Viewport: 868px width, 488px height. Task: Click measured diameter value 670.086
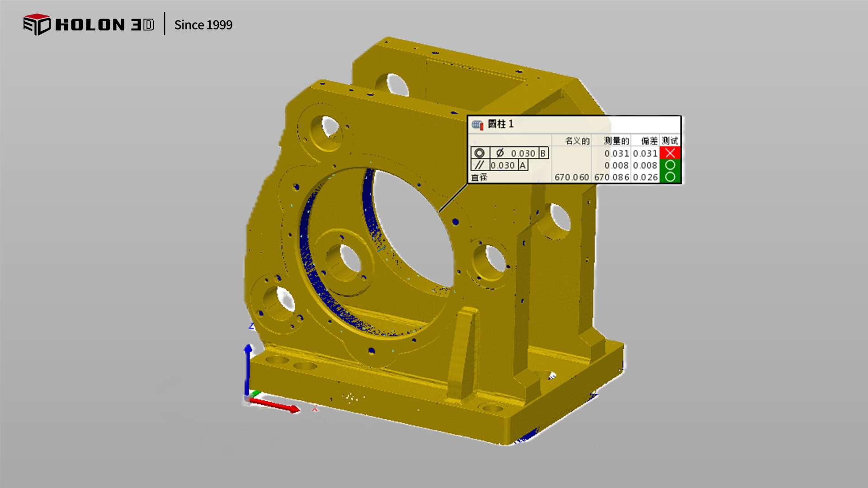[x=611, y=178]
